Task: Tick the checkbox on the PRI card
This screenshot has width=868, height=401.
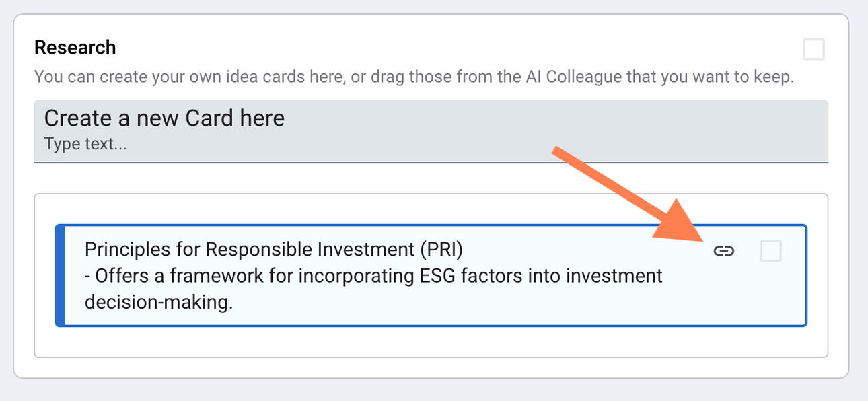Action: pyautogui.click(x=770, y=252)
